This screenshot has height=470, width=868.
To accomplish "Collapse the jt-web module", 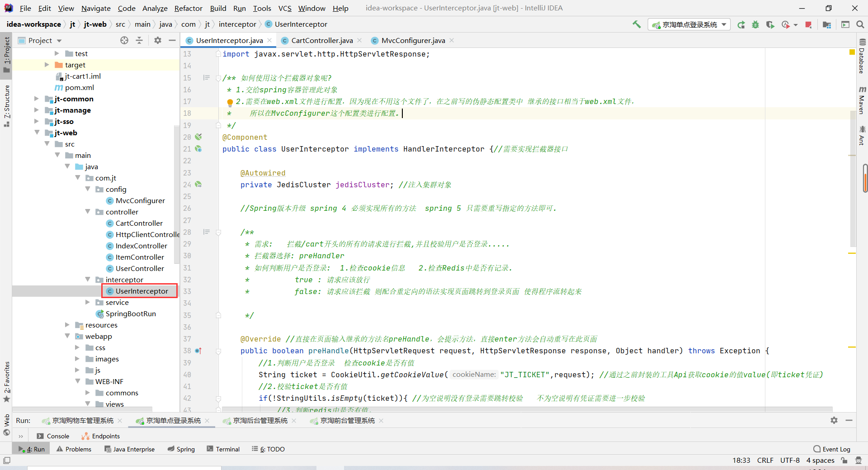I will coord(37,133).
